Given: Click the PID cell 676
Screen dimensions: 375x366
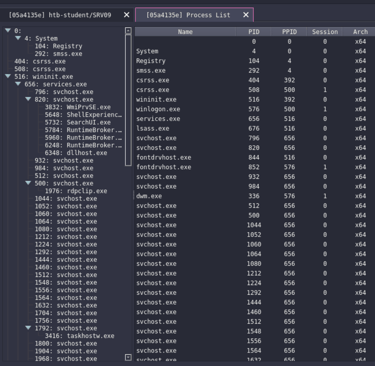Looking at the screenshot, I should coord(254,128).
